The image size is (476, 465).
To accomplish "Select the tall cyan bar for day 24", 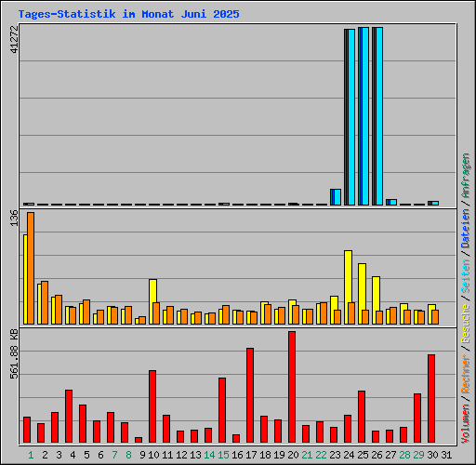I will [x=351, y=117].
